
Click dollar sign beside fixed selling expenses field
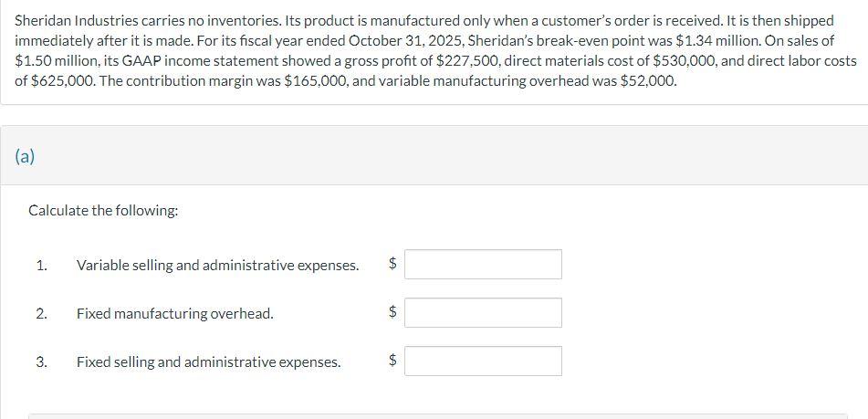(x=392, y=361)
